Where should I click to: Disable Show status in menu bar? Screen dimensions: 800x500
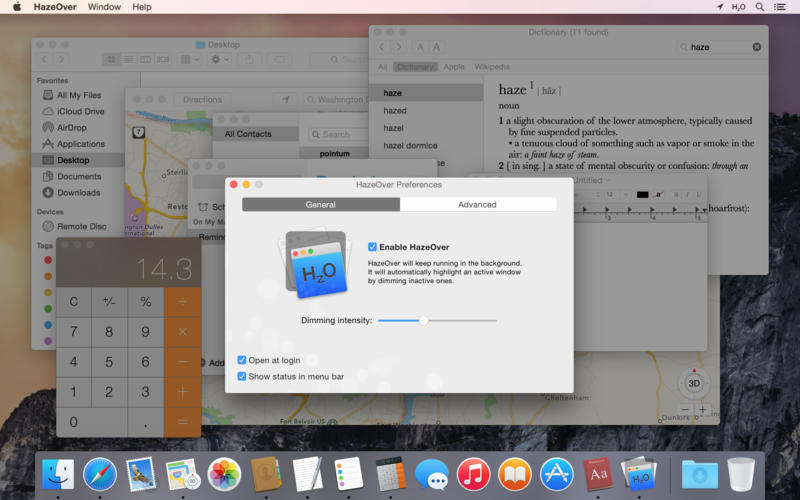[242, 376]
